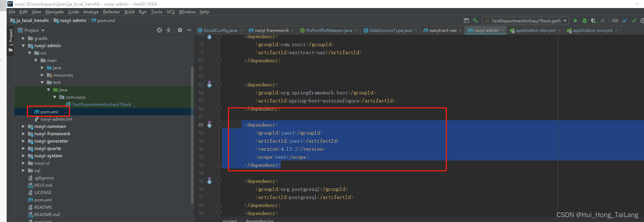Collapse the test folder
This screenshot has width=644, height=222.
coord(42,82)
